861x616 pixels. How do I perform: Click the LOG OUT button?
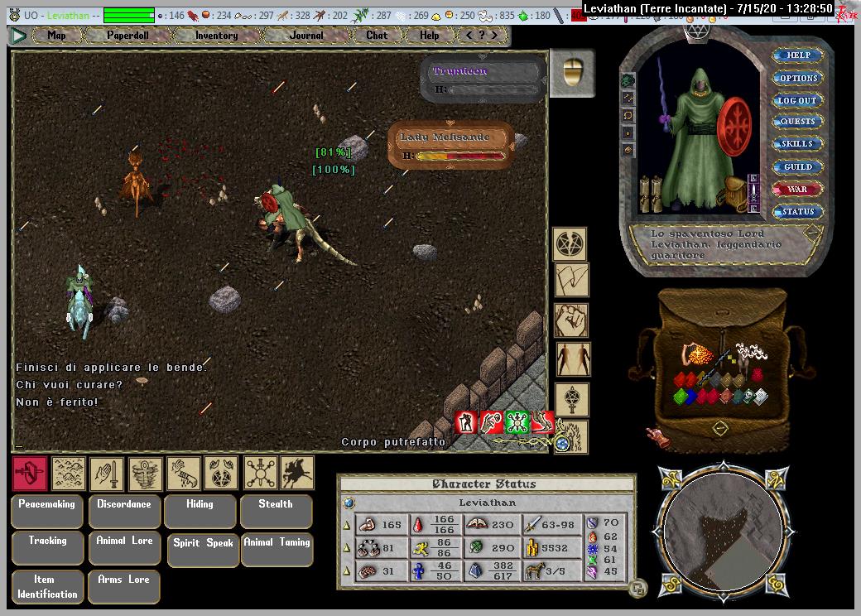(x=798, y=100)
